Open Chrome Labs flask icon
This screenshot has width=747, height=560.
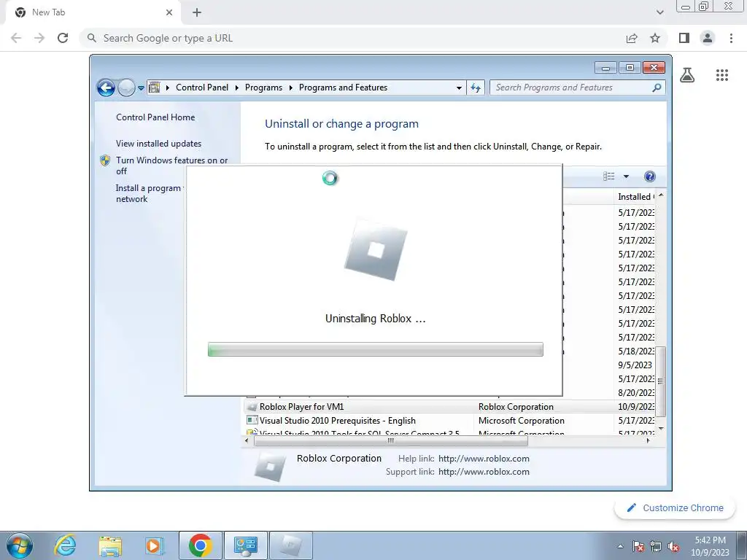pyautogui.click(x=687, y=75)
